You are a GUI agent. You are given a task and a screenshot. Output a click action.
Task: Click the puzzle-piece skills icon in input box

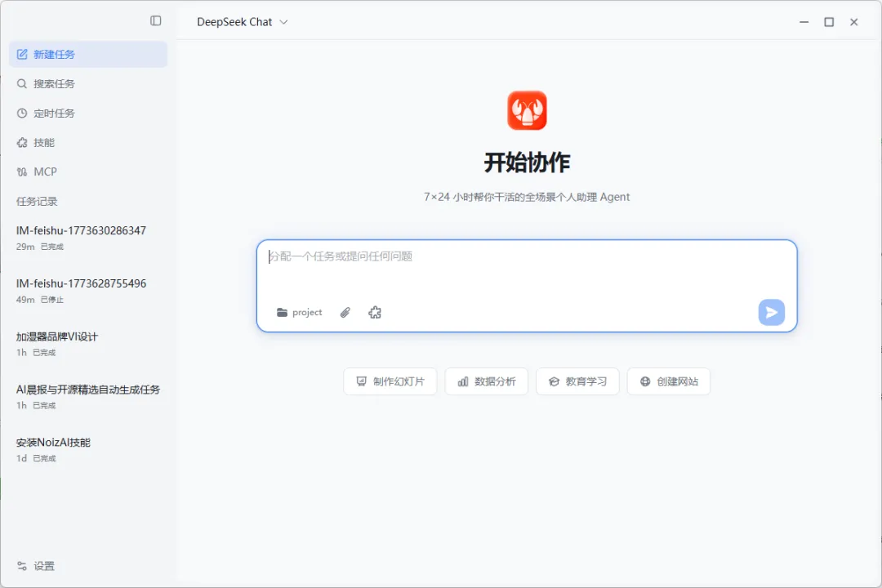375,312
